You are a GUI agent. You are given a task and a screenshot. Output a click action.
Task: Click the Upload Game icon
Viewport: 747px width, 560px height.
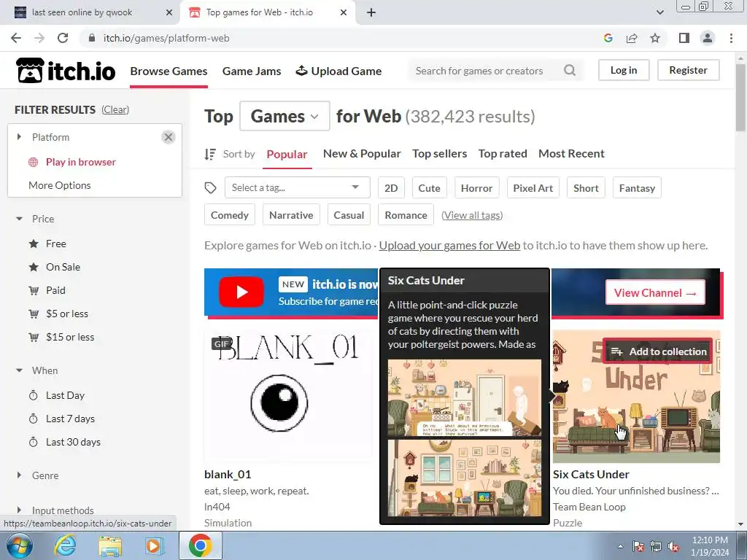pyautogui.click(x=301, y=71)
